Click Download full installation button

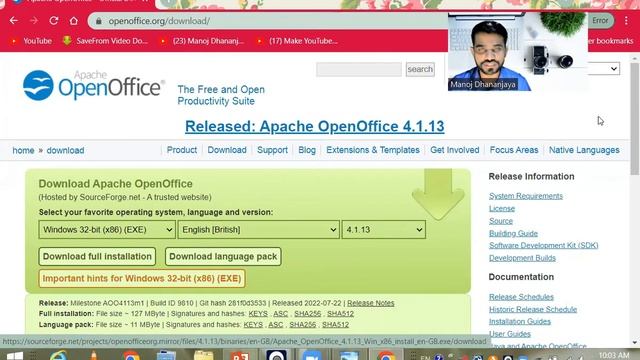pyautogui.click(x=97, y=256)
